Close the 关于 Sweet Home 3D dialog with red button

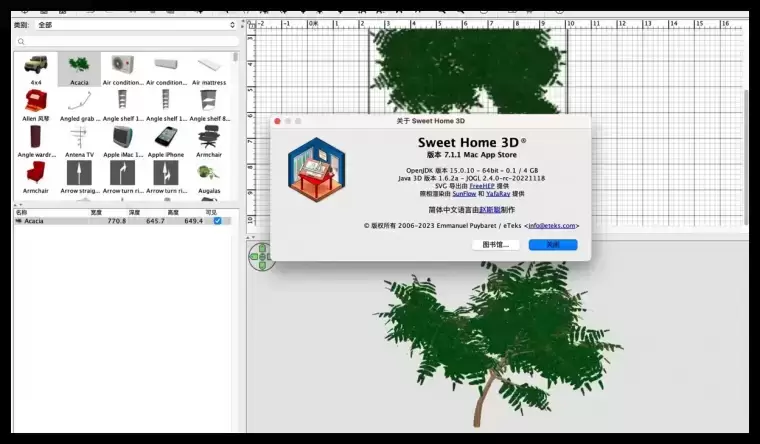pos(277,121)
